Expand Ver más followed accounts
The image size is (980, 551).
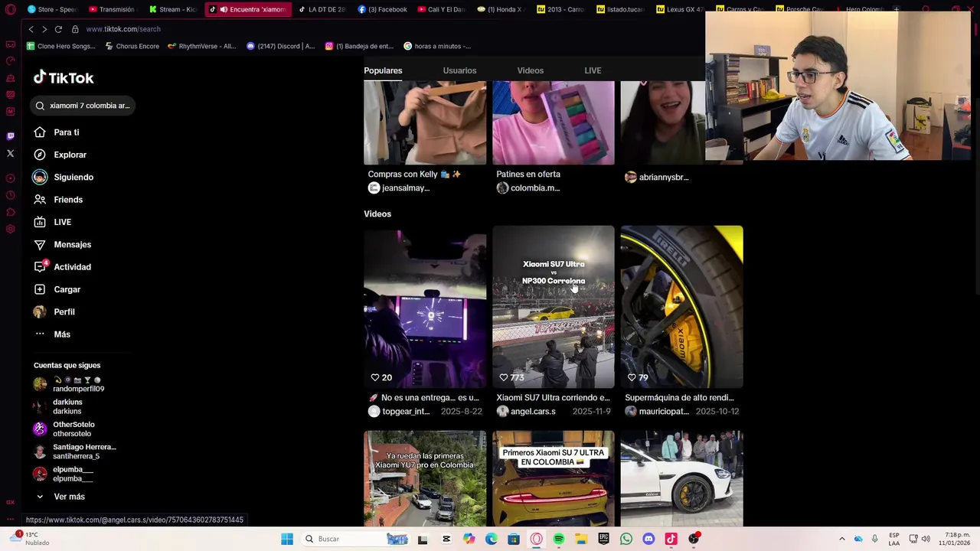click(x=69, y=497)
